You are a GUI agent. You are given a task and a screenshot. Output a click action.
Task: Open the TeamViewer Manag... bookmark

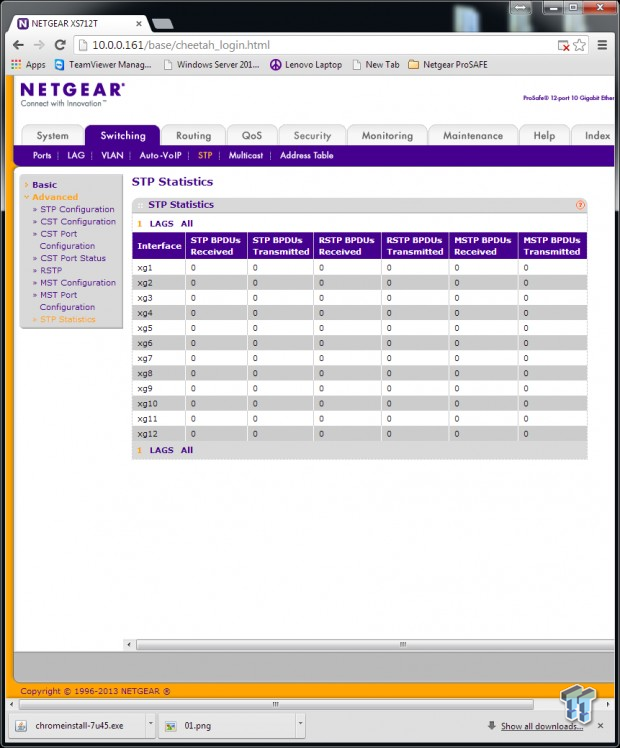(103, 64)
